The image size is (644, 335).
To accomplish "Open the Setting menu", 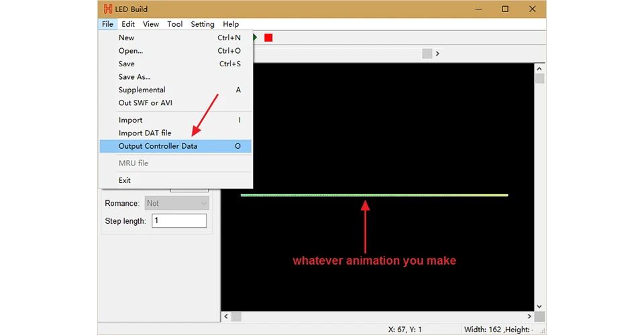I will click(x=203, y=24).
